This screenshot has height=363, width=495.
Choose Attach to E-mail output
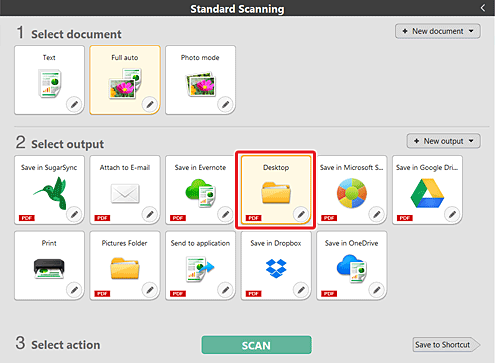tap(125, 190)
